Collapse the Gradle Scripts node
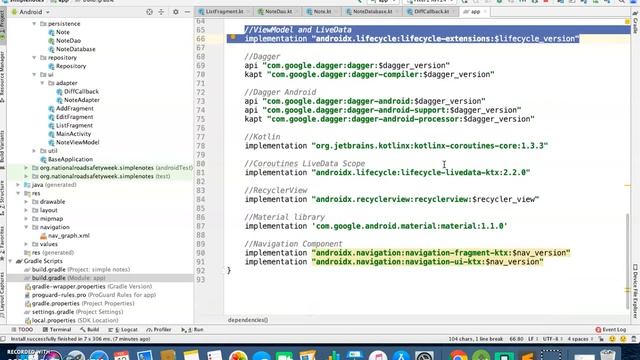 [10, 261]
